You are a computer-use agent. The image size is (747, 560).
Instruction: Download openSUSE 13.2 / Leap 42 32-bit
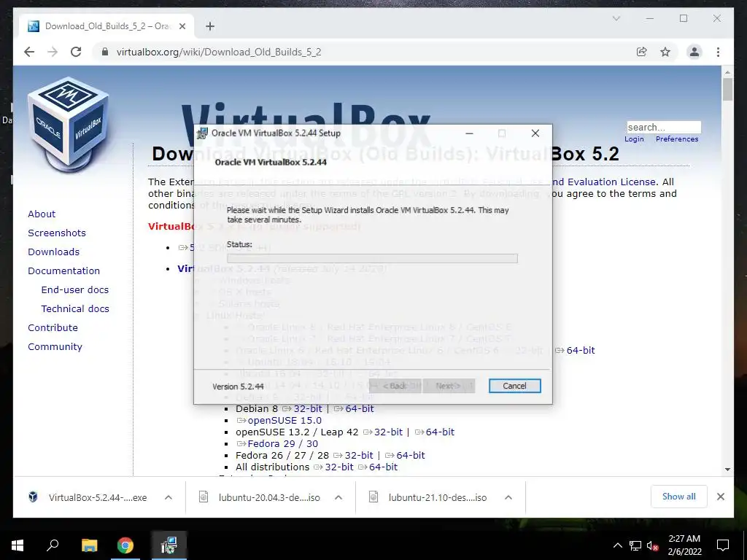[383, 432]
